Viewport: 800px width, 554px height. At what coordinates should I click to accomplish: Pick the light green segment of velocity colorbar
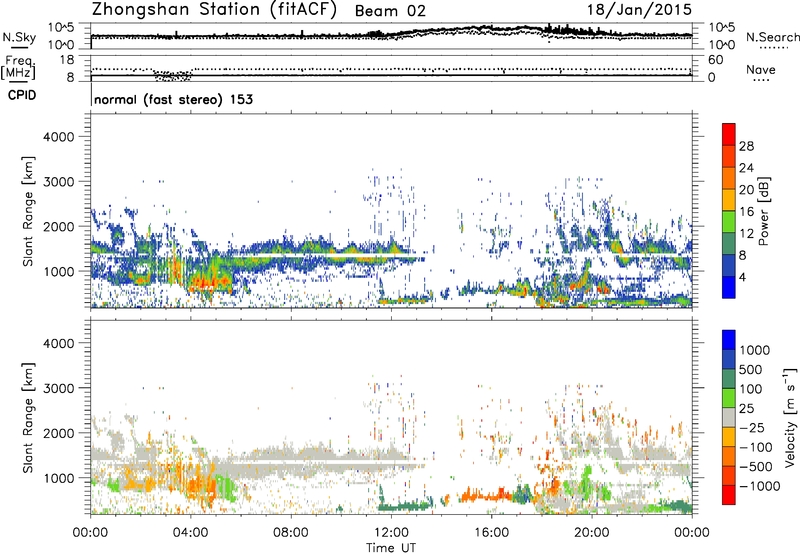click(x=729, y=398)
